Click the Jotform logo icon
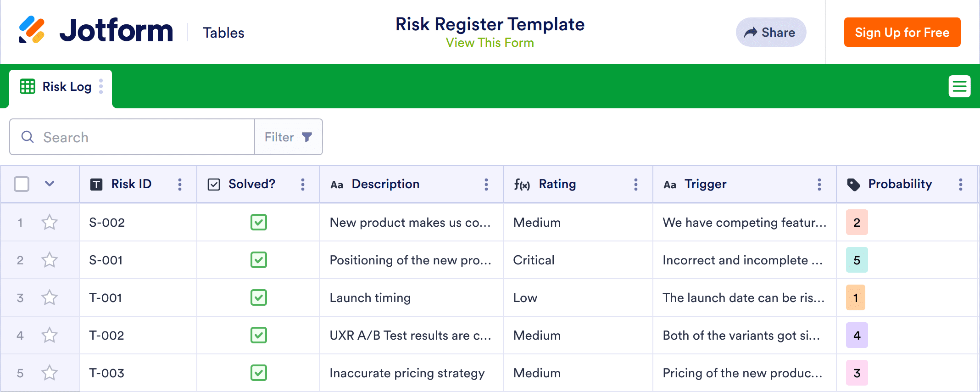Viewport: 980px width, 392px height. point(32,30)
